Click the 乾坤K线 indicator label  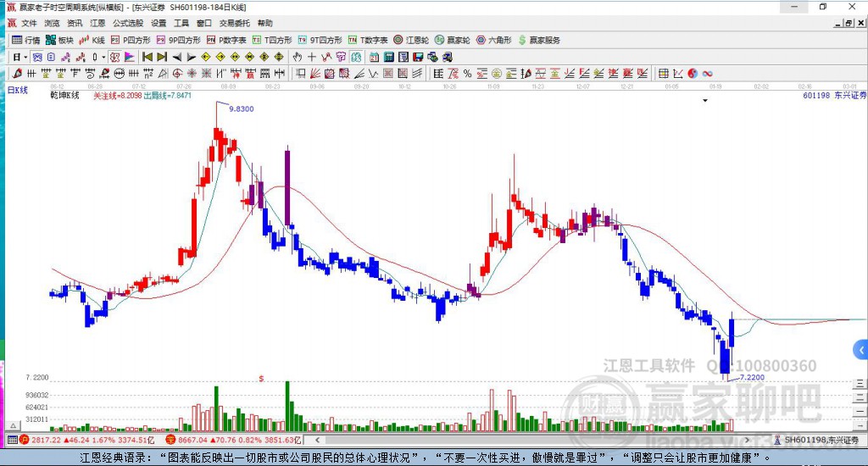pos(64,95)
